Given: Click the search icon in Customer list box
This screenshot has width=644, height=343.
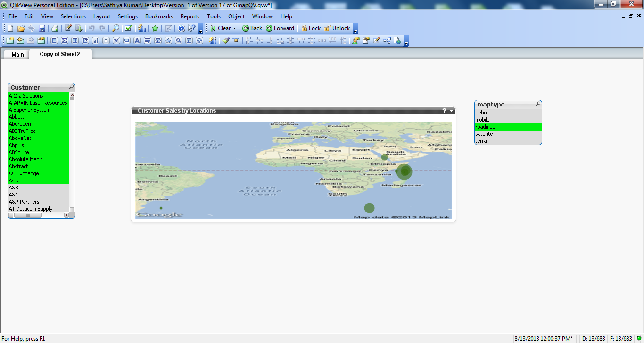Looking at the screenshot, I should pyautogui.click(x=71, y=87).
